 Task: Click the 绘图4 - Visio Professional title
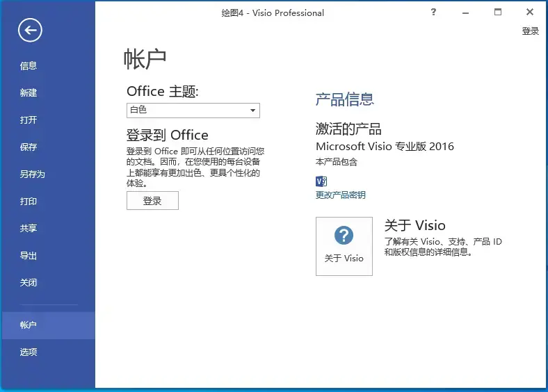[273, 13]
